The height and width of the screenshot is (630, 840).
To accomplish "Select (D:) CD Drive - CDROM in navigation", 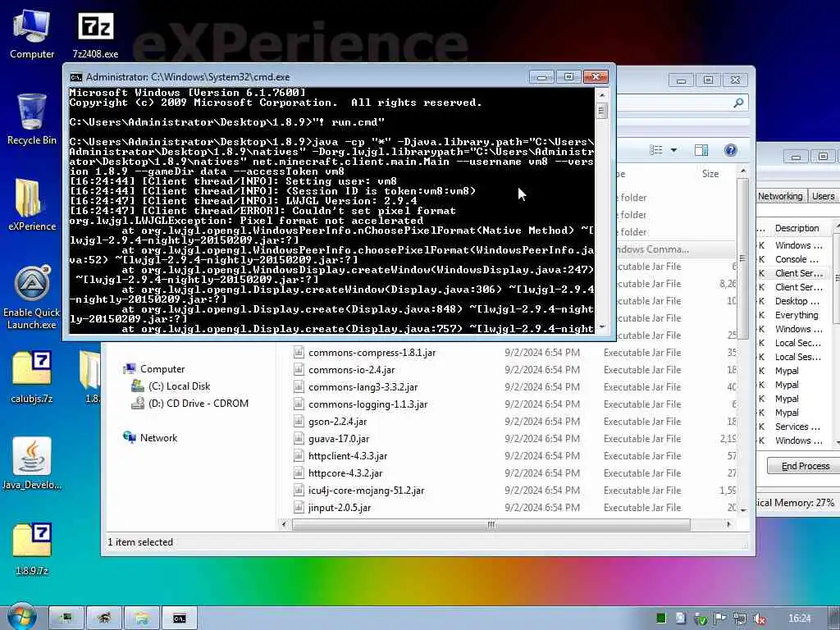I will (x=199, y=403).
